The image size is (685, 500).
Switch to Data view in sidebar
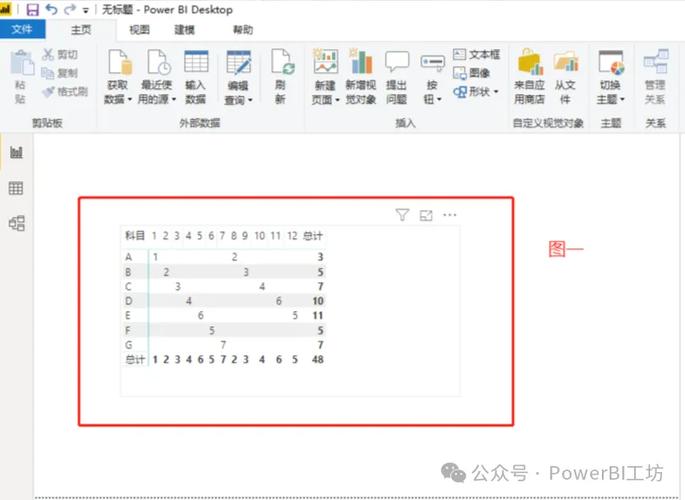[x=16, y=188]
